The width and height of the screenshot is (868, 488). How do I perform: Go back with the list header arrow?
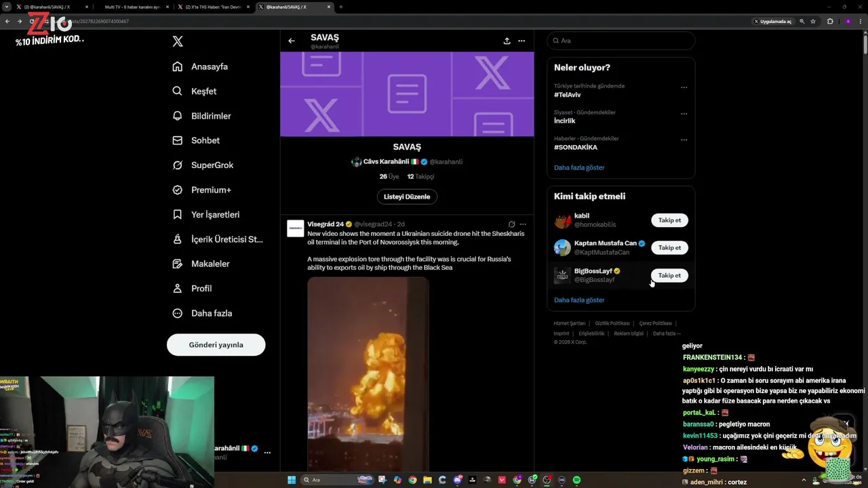[x=292, y=41]
